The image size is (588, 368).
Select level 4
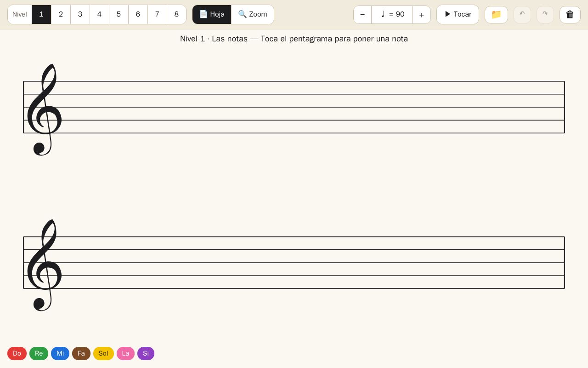click(99, 15)
